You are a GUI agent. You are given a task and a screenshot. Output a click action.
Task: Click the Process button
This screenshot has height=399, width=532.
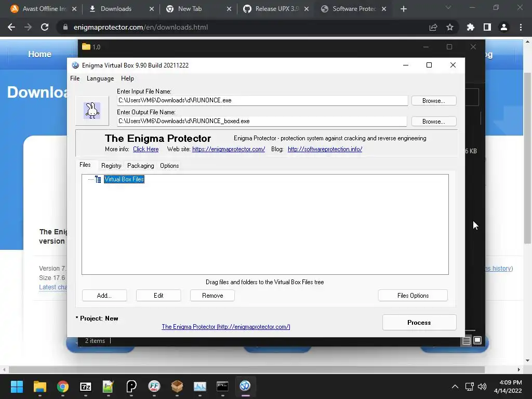pos(419,322)
